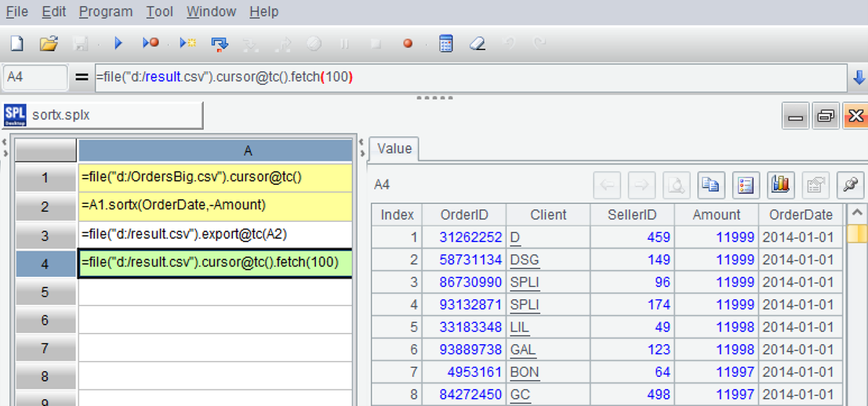Expand the formula bar with the blue down arrow
Image resolution: width=868 pixels, height=406 pixels.
point(859,78)
